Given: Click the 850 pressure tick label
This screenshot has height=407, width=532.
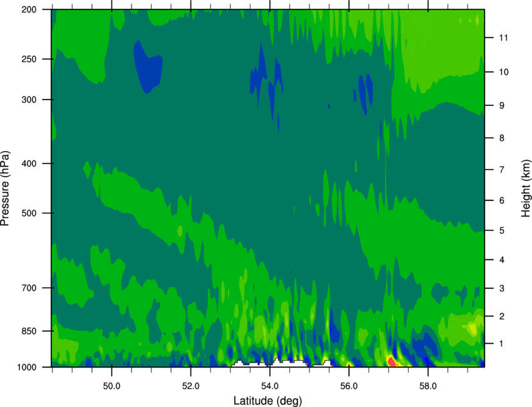Looking at the screenshot, I should click(29, 331).
